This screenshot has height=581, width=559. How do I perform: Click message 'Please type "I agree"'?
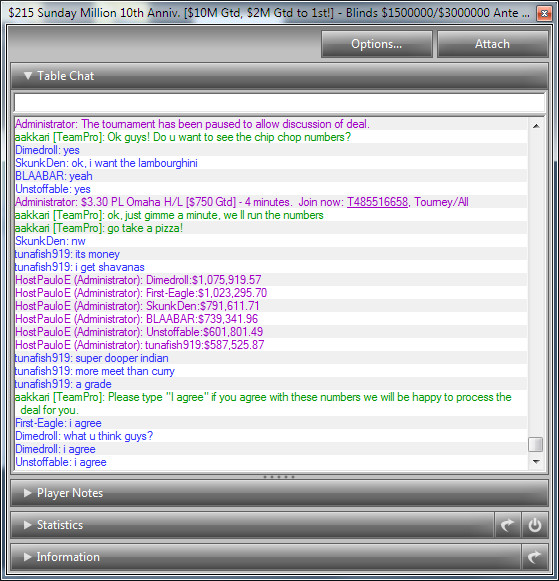263,404
